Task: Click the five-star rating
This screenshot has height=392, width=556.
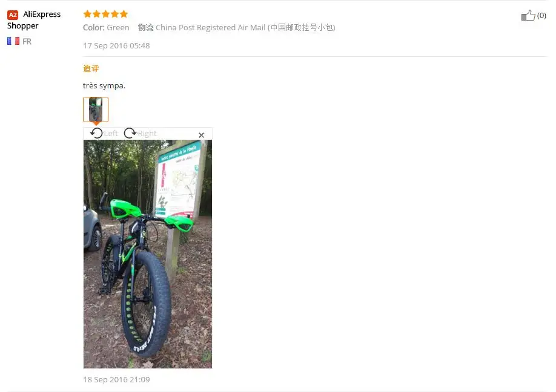Action: pyautogui.click(x=105, y=14)
